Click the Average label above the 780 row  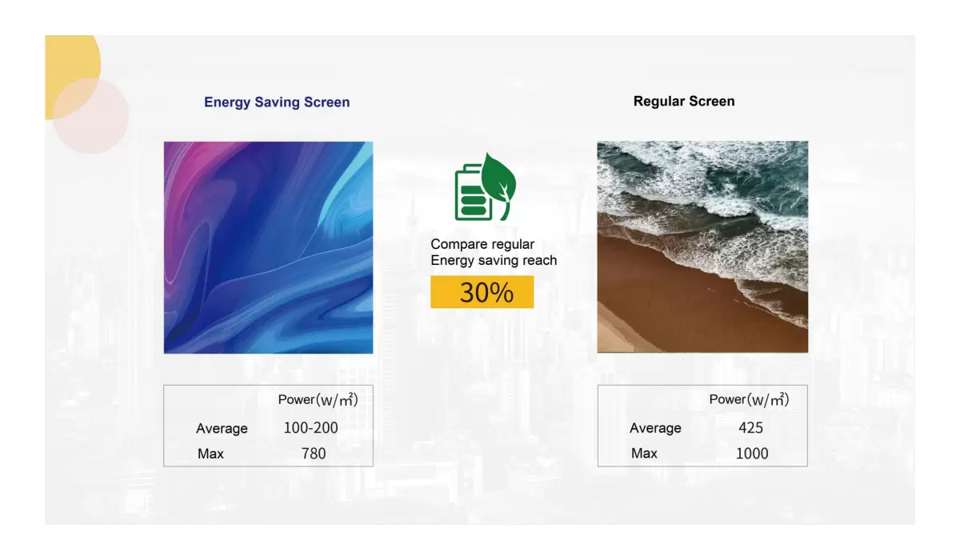point(222,429)
